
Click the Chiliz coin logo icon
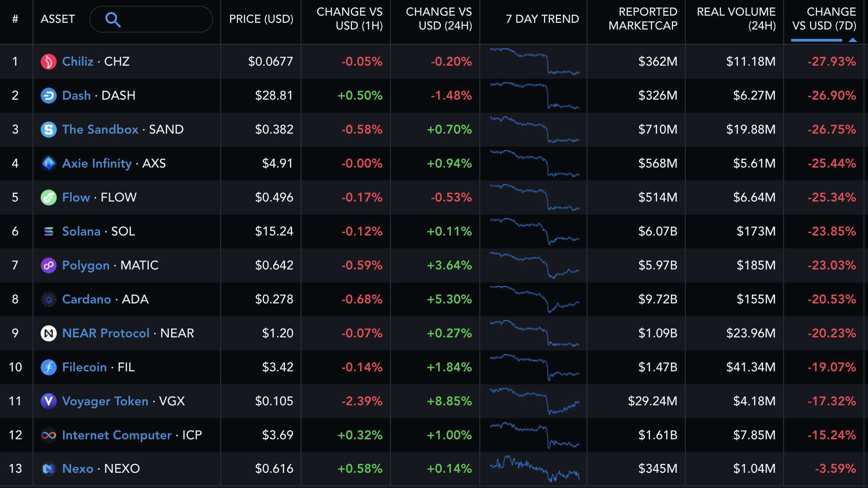(48, 62)
